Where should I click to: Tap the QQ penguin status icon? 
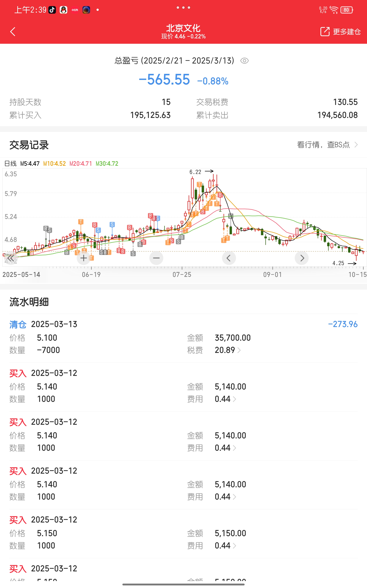[64, 10]
